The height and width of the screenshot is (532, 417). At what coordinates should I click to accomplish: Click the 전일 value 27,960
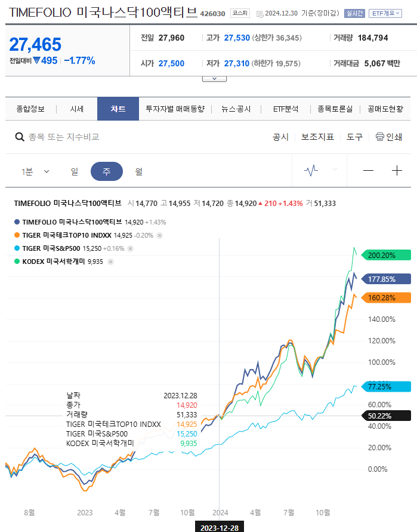coord(172,38)
